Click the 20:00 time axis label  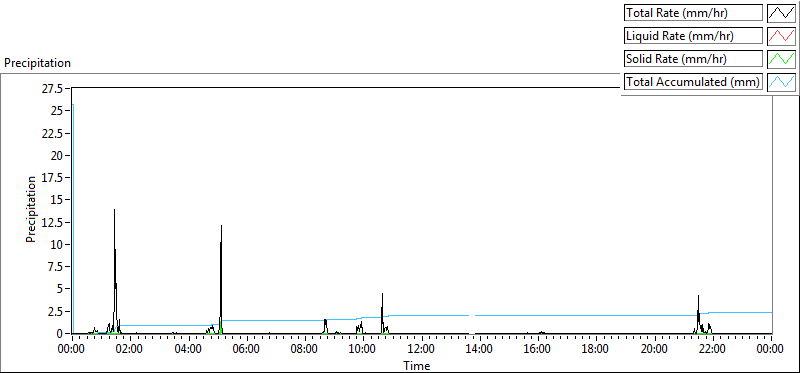click(654, 350)
